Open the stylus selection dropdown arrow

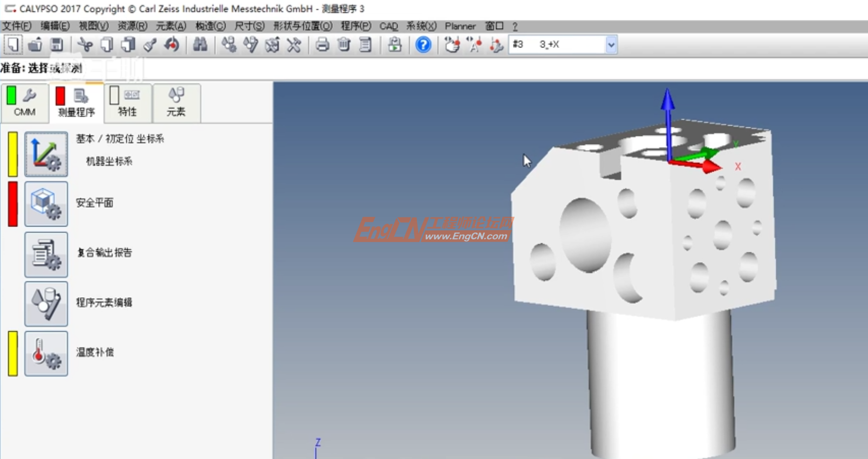point(611,45)
